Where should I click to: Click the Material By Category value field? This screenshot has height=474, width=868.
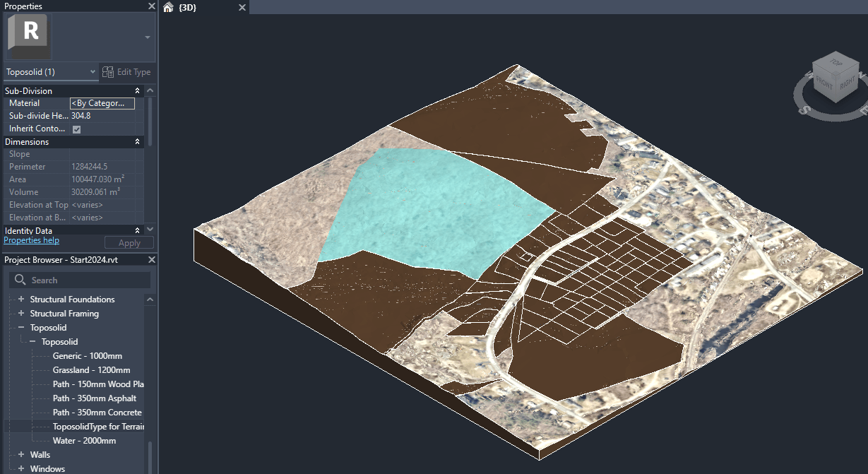[x=101, y=103]
